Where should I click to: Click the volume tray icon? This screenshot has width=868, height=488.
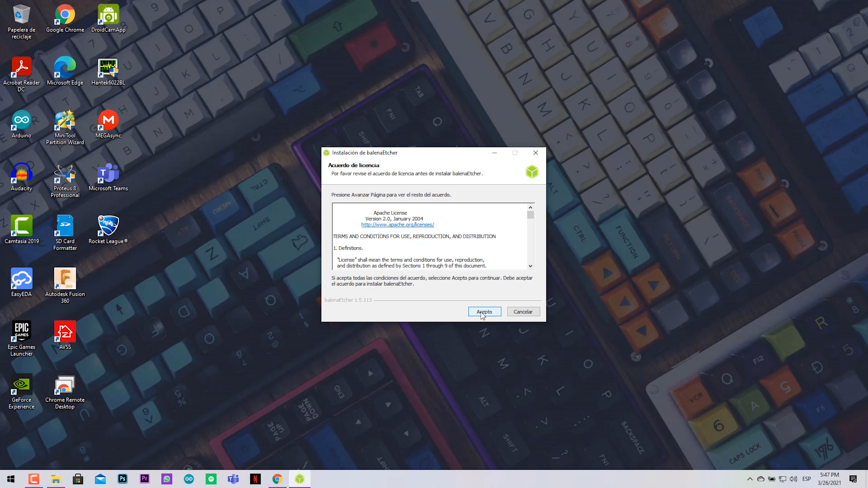coord(793,479)
